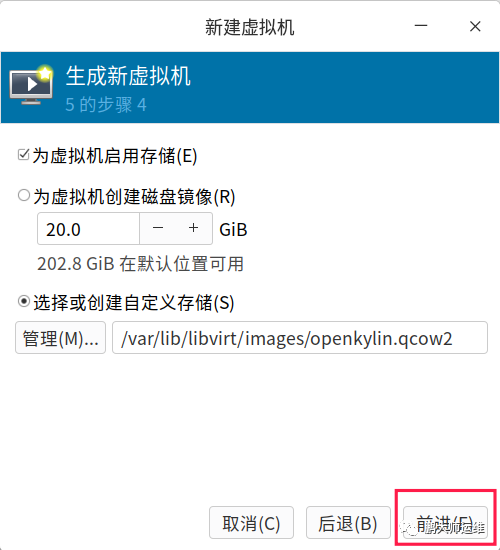
Task: Increase disk size with the plus button
Action: (194, 228)
